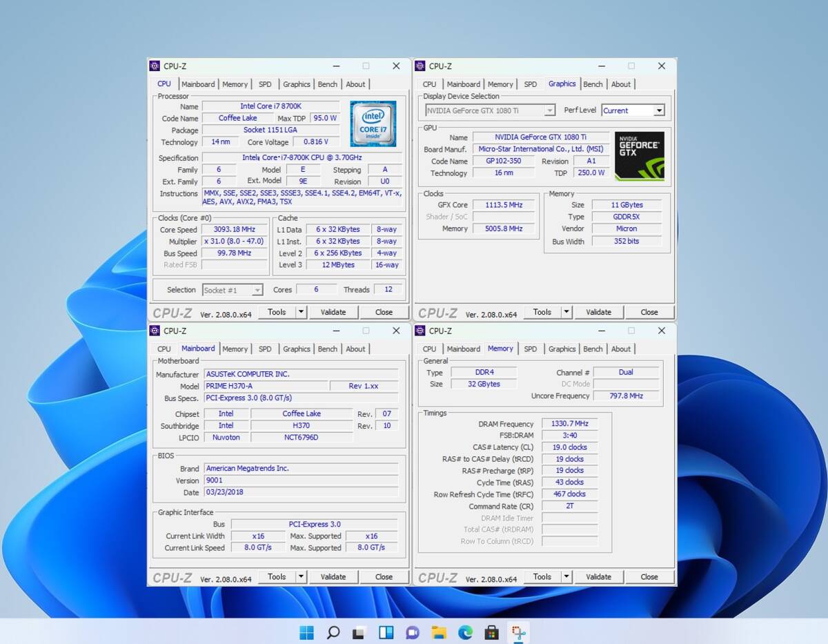Screen dimensions: 828x644
Task: Launch File Explorer from the taskbar
Action: point(439,632)
